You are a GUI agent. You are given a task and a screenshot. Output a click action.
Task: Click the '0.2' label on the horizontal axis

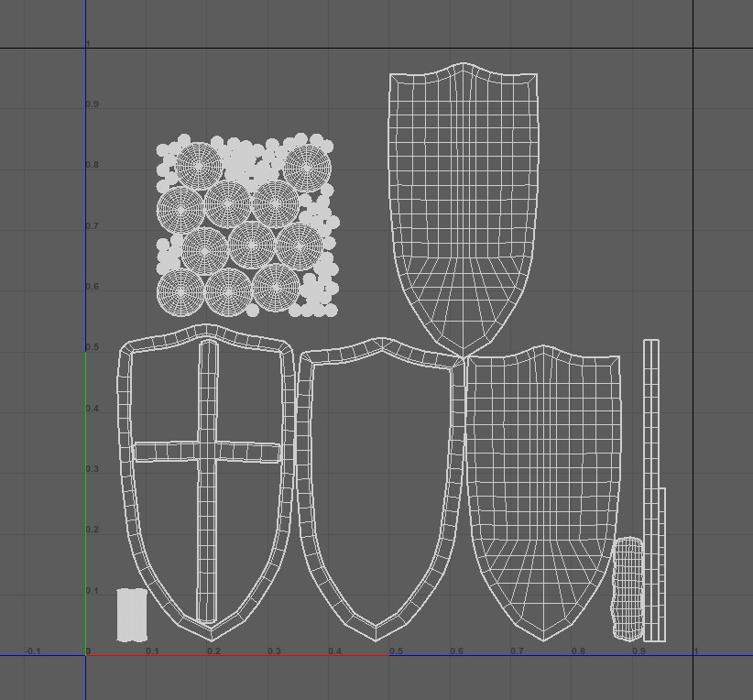point(213,651)
